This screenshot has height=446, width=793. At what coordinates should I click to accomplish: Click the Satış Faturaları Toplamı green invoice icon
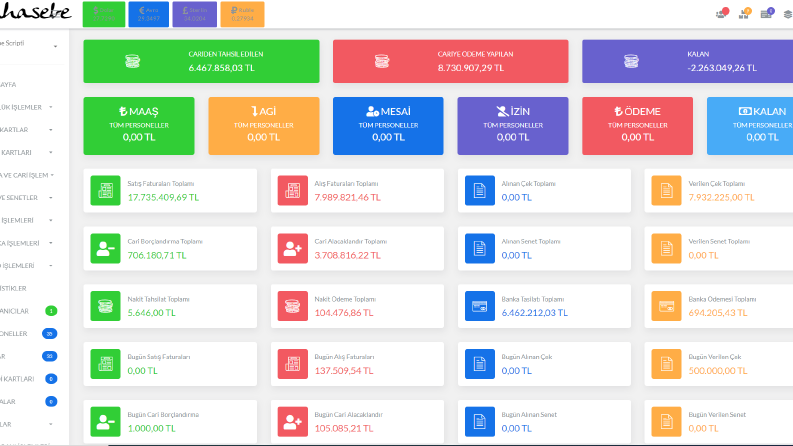[105, 190]
